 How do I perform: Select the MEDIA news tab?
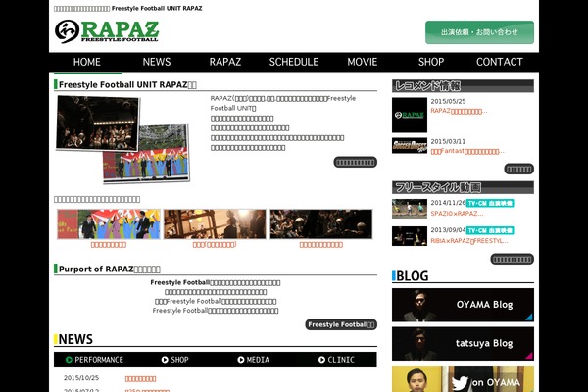point(253,360)
